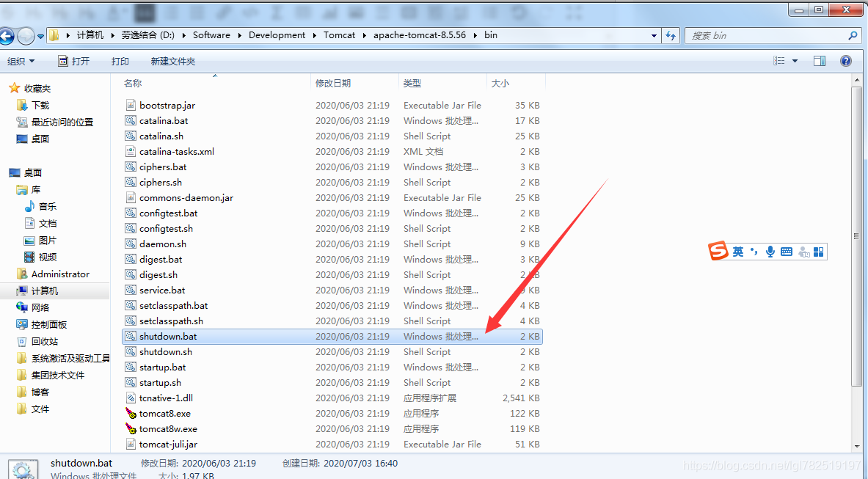The height and width of the screenshot is (479, 868).
Task: Open the 组织 dropdown menu
Action: pyautogui.click(x=21, y=62)
